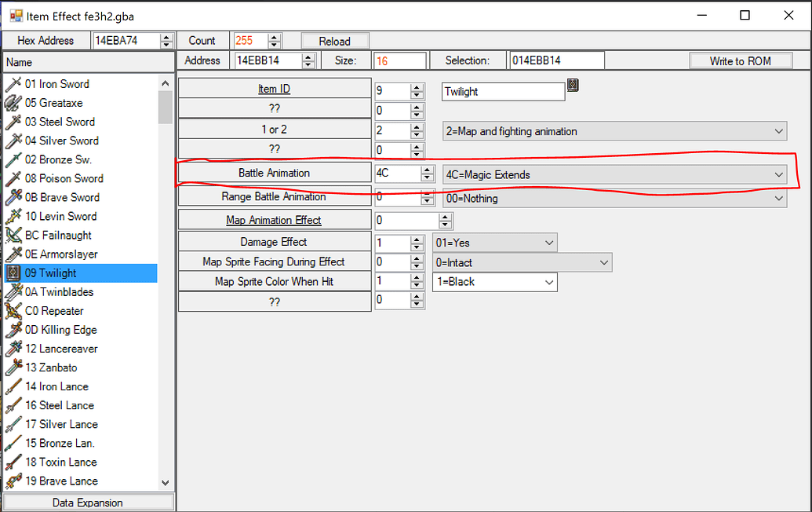Open the Range Battle Animation dropdown
Image resolution: width=812 pixels, height=512 pixels.
(x=781, y=198)
